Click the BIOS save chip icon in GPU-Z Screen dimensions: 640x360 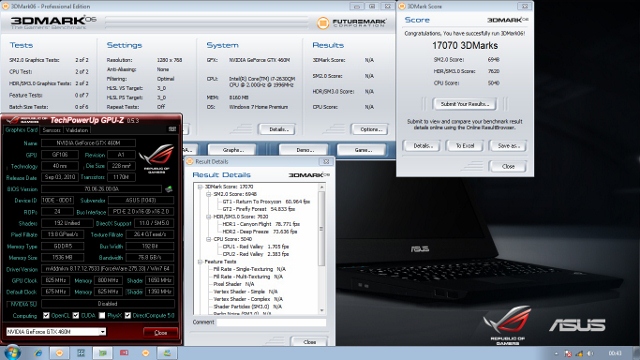(169, 189)
